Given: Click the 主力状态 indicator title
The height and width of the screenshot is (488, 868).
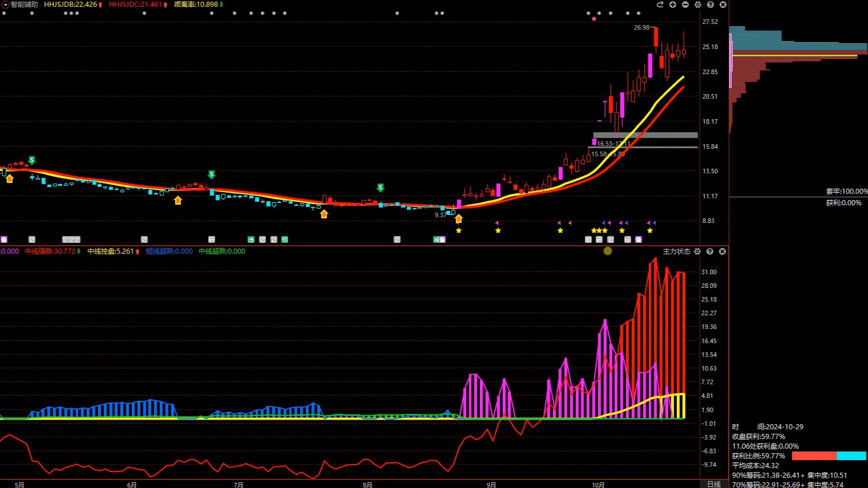Looking at the screenshot, I should (x=676, y=251).
